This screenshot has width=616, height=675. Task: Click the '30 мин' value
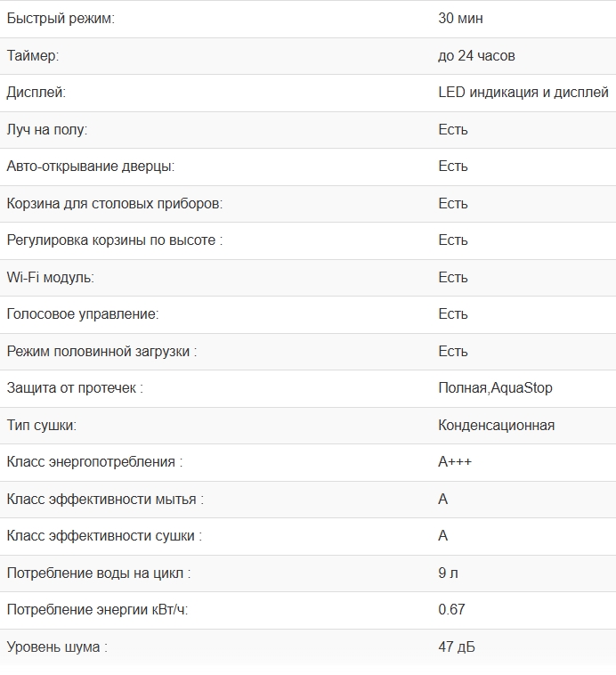click(460, 19)
